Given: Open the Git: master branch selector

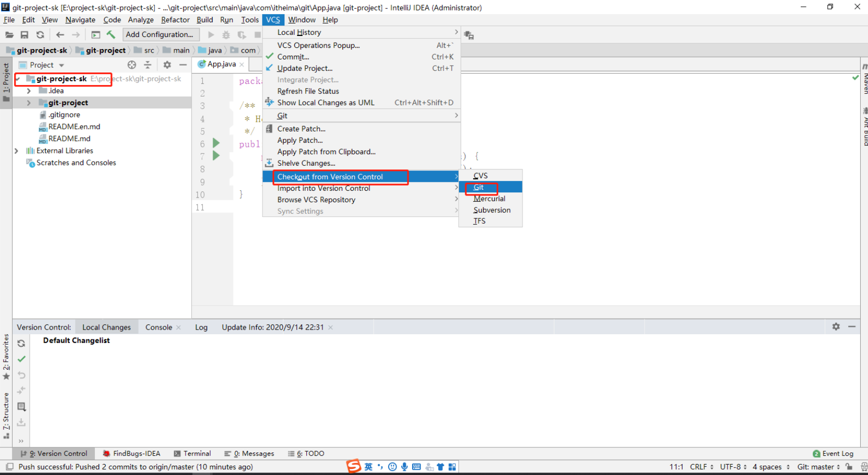Looking at the screenshot, I should [818, 467].
